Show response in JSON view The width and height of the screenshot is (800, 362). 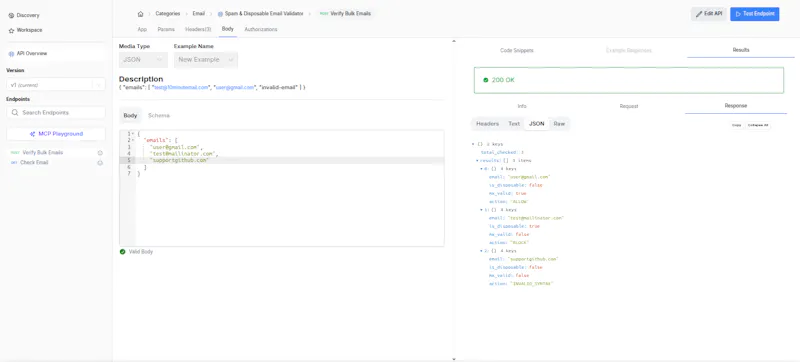(536, 124)
